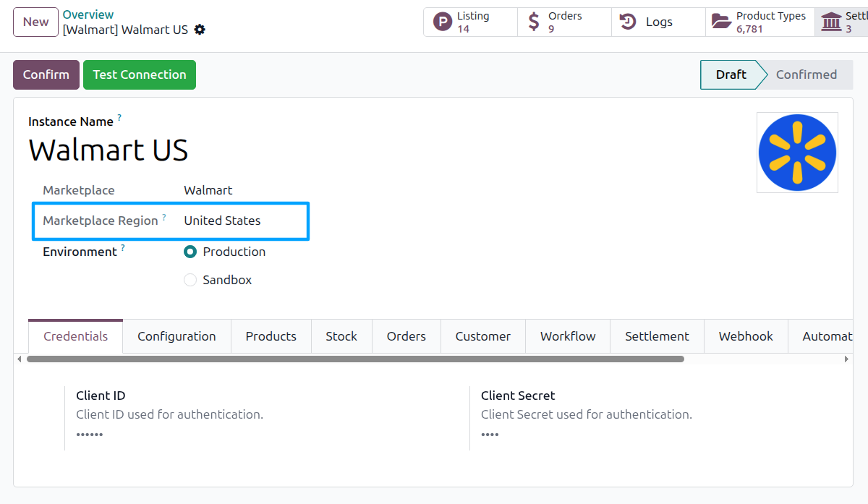The width and height of the screenshot is (868, 504).
Task: Click the Environment help question mark
Action: 123,248
